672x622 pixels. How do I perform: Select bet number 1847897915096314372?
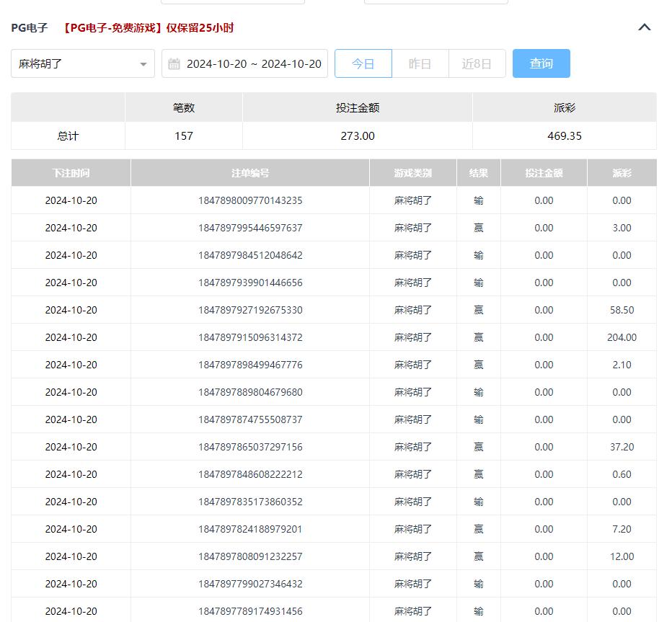[x=250, y=337]
